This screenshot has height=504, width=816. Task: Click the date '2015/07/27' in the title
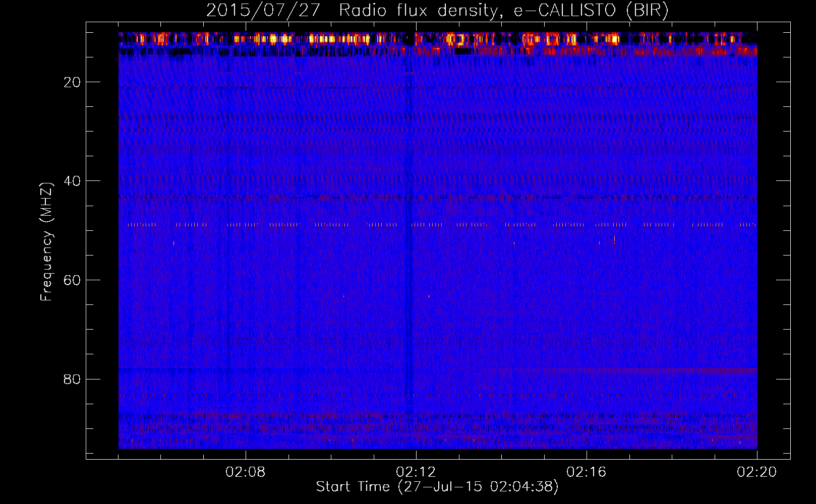coord(263,10)
